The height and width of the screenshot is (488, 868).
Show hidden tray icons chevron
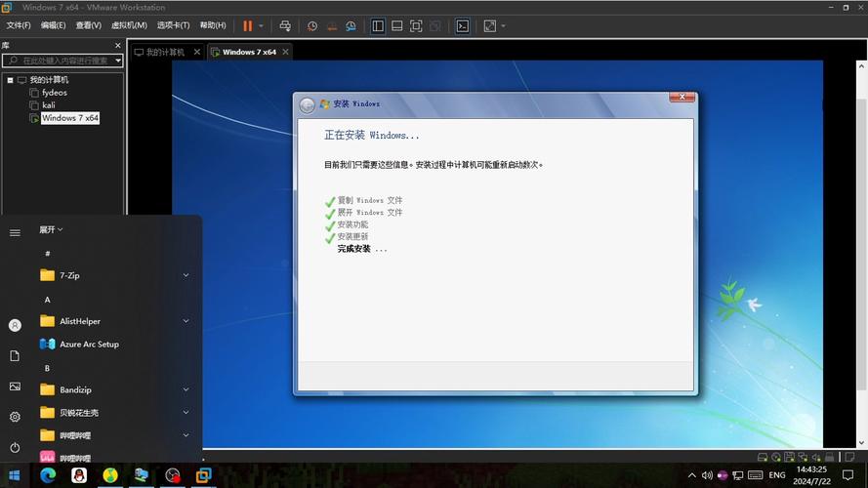(x=692, y=475)
